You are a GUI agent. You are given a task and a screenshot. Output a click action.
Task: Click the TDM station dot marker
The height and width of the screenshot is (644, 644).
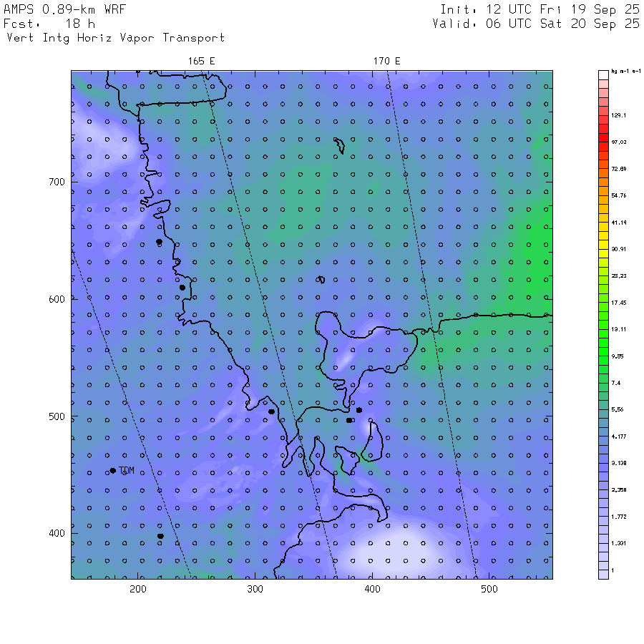[113, 471]
